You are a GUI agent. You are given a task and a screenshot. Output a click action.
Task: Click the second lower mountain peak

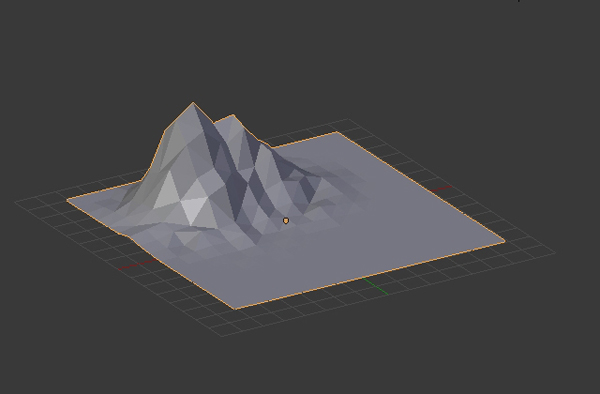(x=233, y=115)
